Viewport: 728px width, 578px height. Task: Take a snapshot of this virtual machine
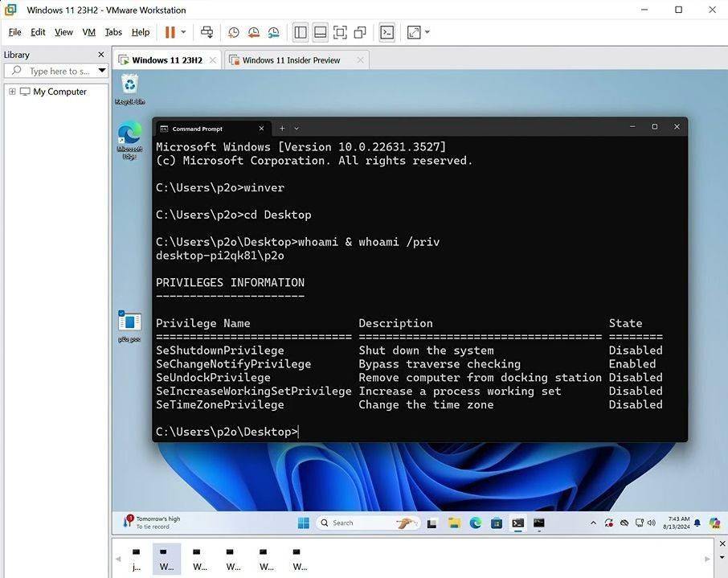tap(234, 32)
